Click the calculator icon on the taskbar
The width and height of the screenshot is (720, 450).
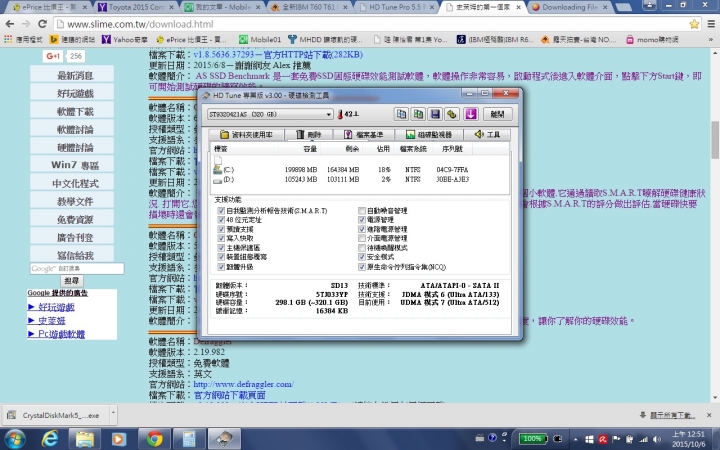click(189, 439)
